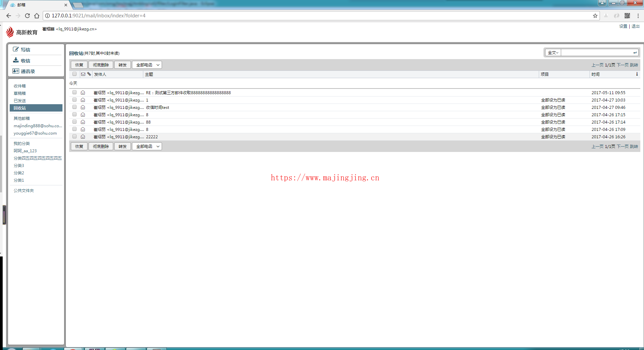Open the top 全部电函 dropdown
Screen dimensions: 644x350
(x=147, y=65)
